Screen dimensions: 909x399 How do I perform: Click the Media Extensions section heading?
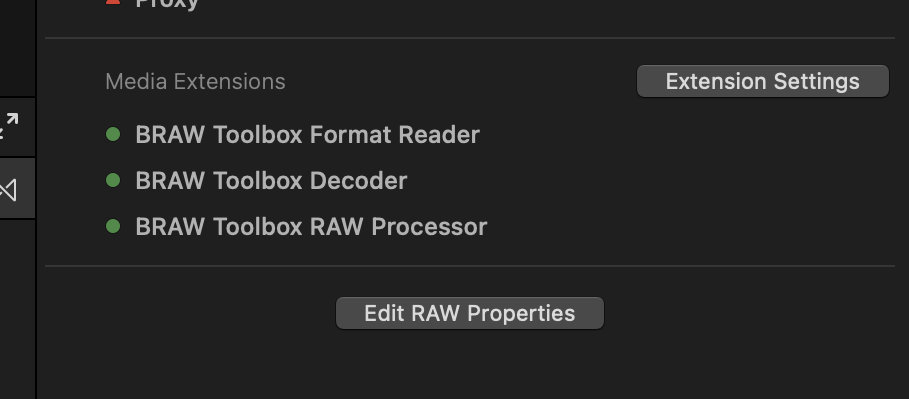pos(195,81)
